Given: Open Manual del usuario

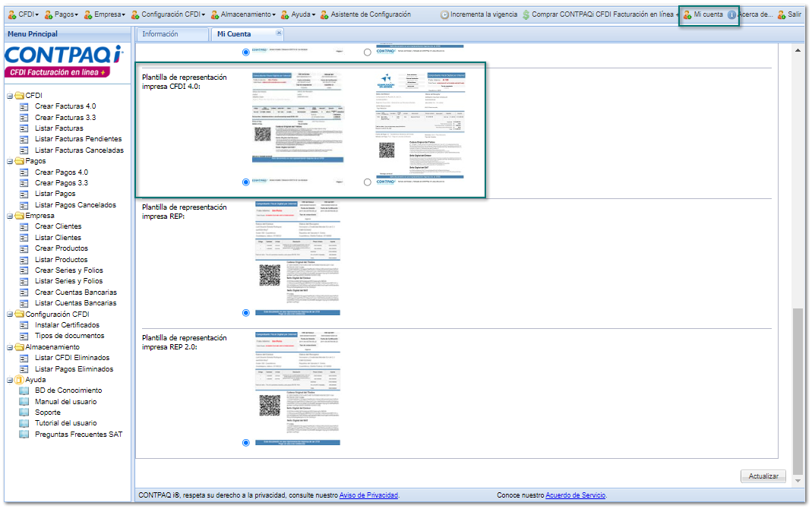Looking at the screenshot, I should pos(66,402).
